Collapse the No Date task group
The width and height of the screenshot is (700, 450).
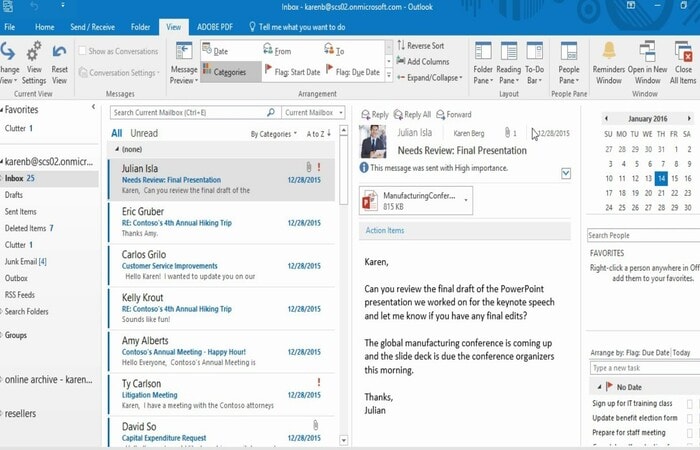coord(599,387)
